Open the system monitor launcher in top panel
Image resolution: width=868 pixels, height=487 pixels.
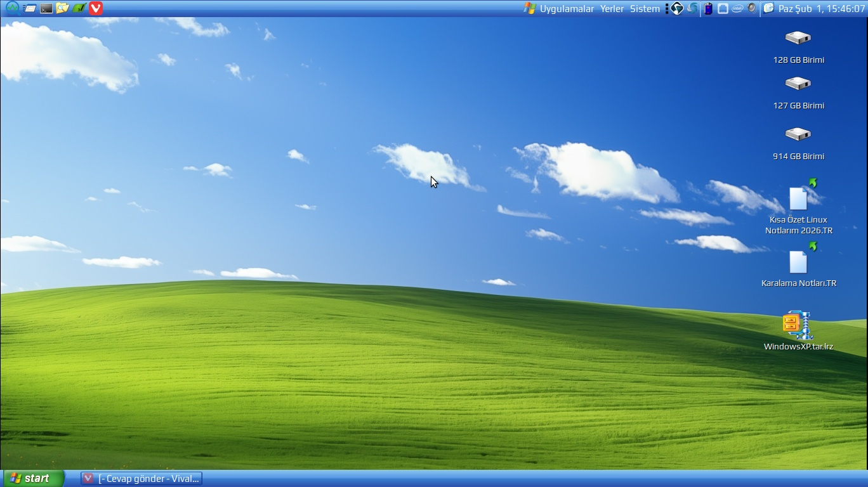12,8
